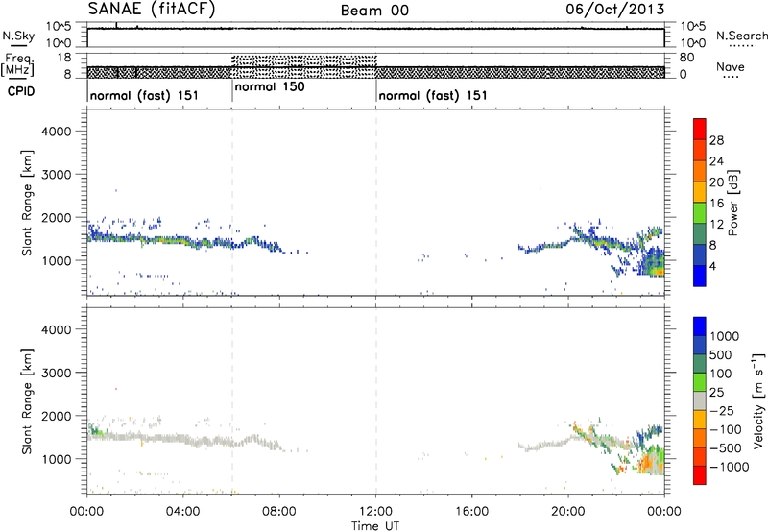
Task: Click the normal 150 CPID segment label
Action: click(270, 87)
